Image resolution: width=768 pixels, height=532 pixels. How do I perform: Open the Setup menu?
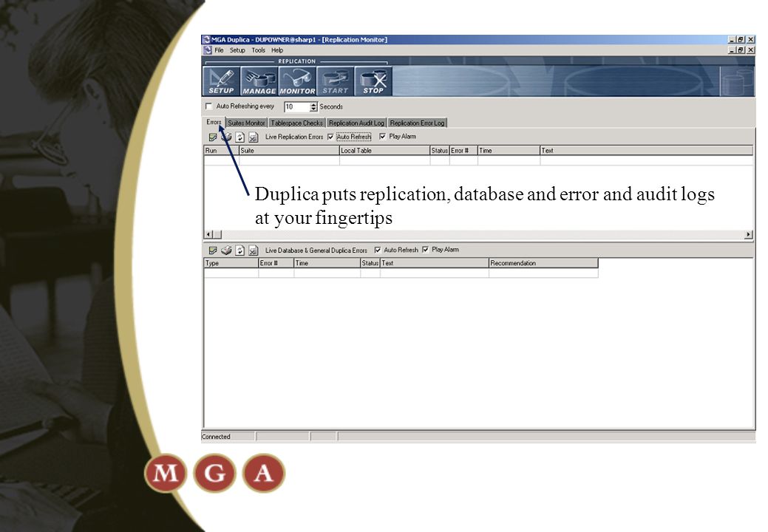coord(237,50)
